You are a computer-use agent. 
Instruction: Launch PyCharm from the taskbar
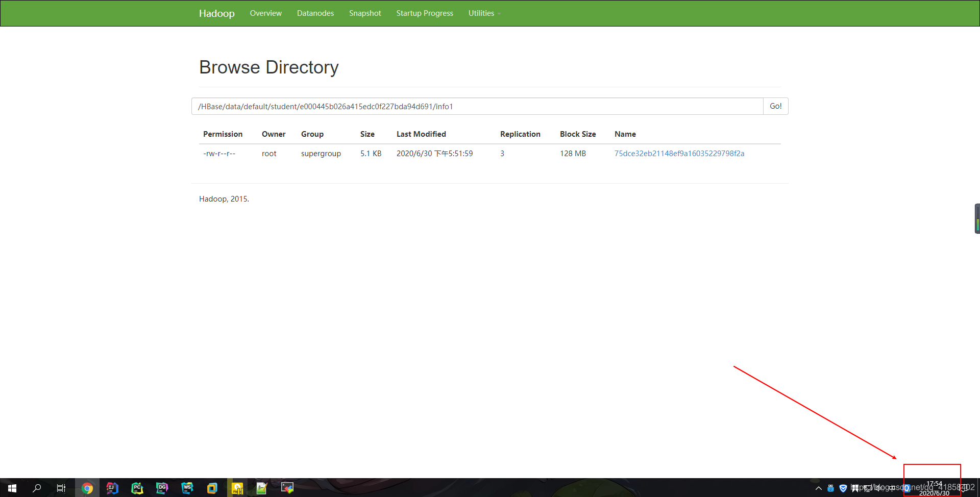pyautogui.click(x=137, y=488)
